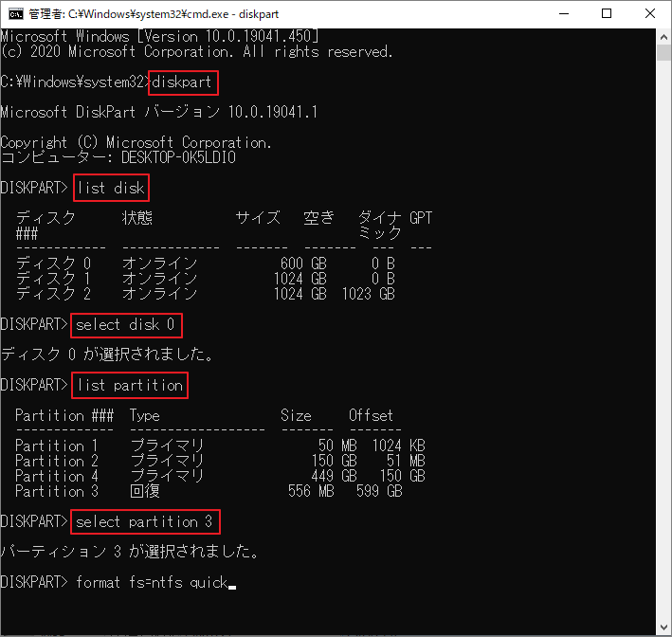Click the 'DESKTOP-OK5LDIO' computer name

point(178,157)
